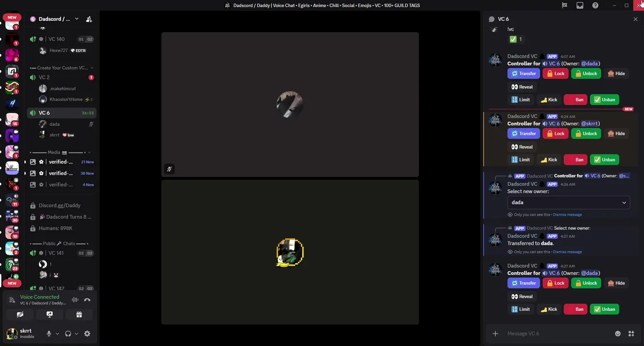Collapse the Media category

tap(60, 152)
